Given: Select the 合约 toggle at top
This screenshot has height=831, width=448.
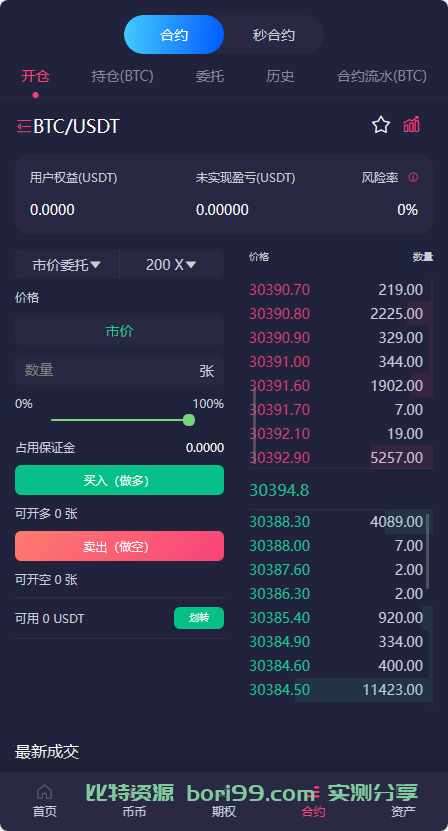Looking at the screenshot, I should click(x=174, y=35).
